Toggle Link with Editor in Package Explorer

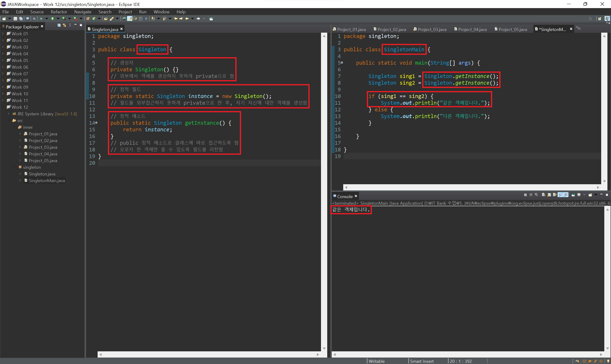pyautogui.click(x=65, y=25)
